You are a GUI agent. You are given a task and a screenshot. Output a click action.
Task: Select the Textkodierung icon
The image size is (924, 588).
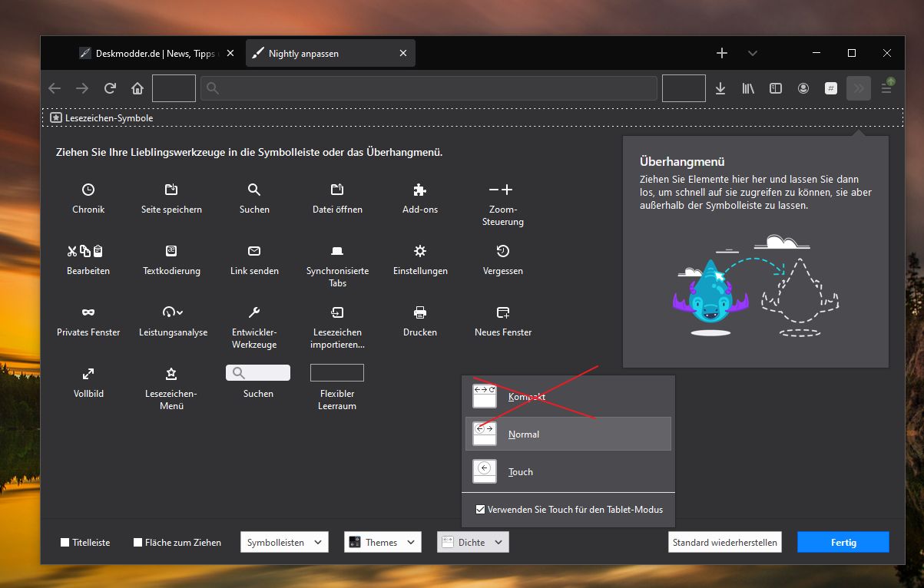[171, 251]
